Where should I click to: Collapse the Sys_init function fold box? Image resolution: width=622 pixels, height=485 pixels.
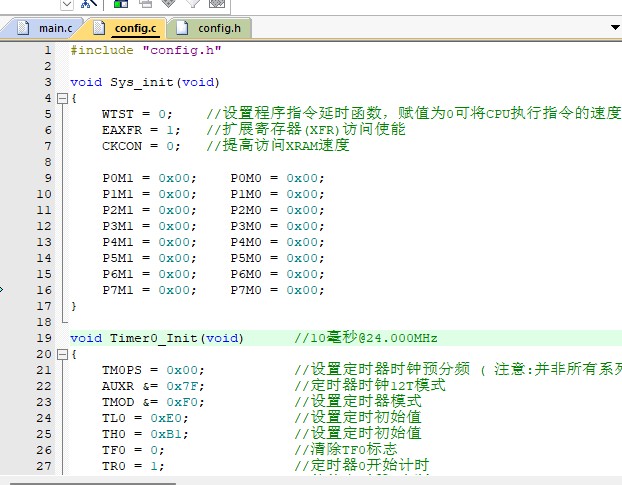coord(61,98)
